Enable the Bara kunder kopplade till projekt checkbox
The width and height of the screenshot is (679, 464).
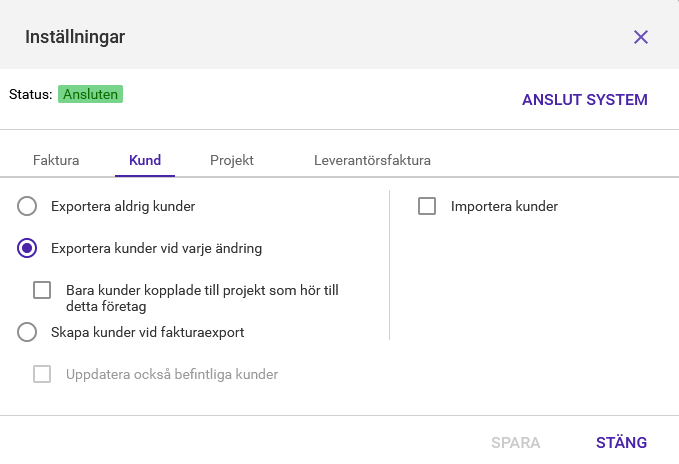42,290
